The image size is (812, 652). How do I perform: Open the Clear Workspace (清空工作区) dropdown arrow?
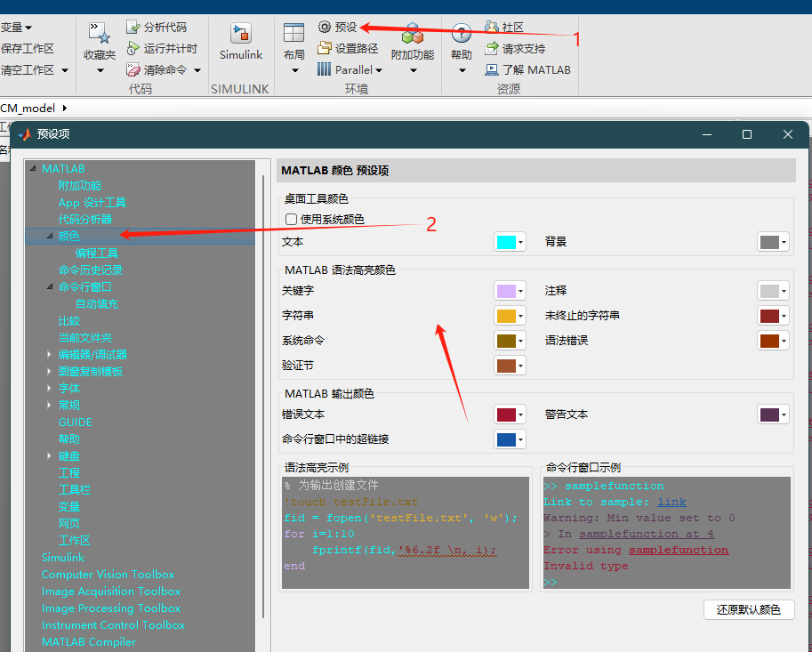pyautogui.click(x=65, y=70)
